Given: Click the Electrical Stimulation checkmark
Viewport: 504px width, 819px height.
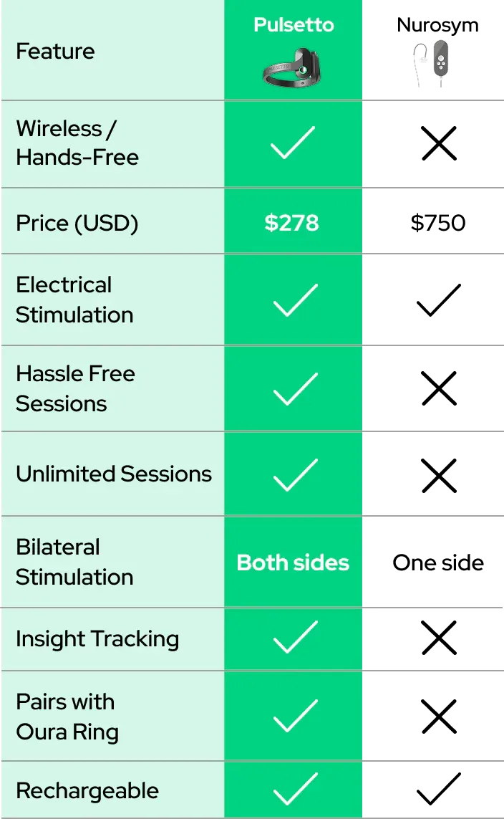Looking at the screenshot, I should click(x=294, y=300).
